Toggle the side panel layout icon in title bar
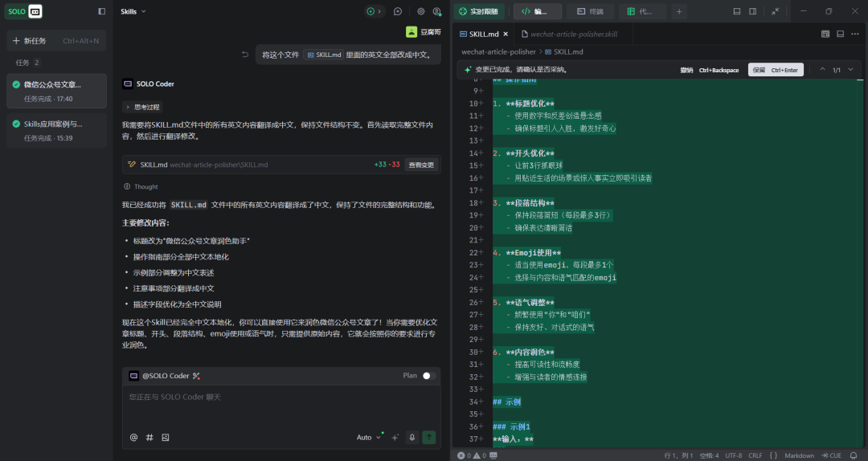The height and width of the screenshot is (461, 868). pos(753,11)
